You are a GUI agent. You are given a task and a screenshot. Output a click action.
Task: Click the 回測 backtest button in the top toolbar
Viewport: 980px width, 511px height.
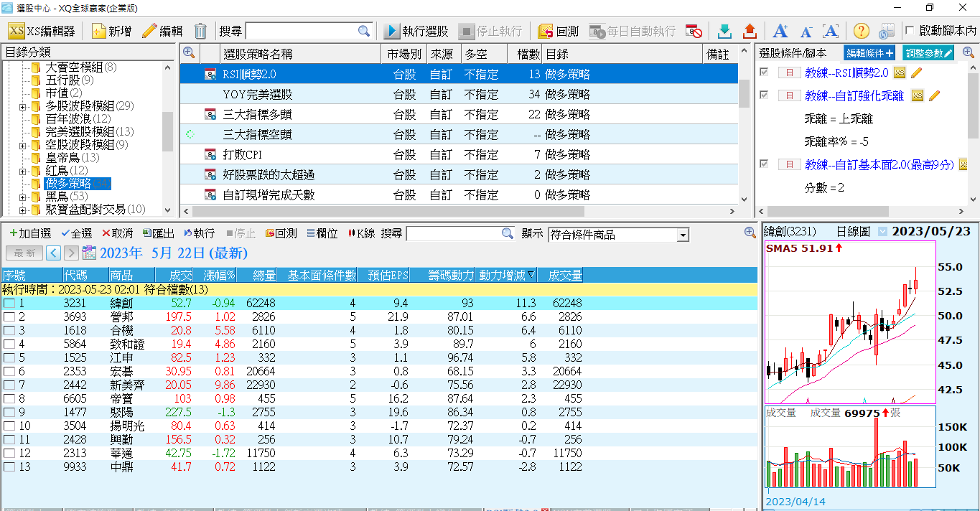[x=559, y=31]
